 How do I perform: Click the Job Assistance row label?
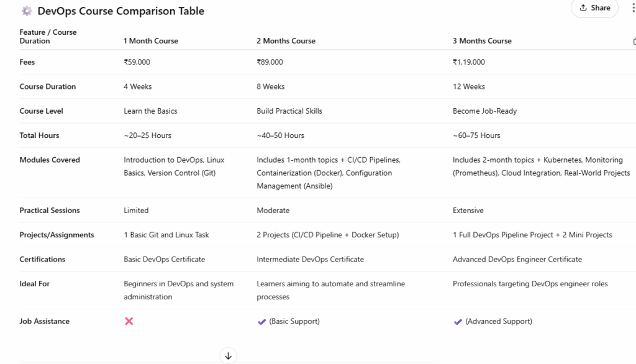[x=45, y=321]
